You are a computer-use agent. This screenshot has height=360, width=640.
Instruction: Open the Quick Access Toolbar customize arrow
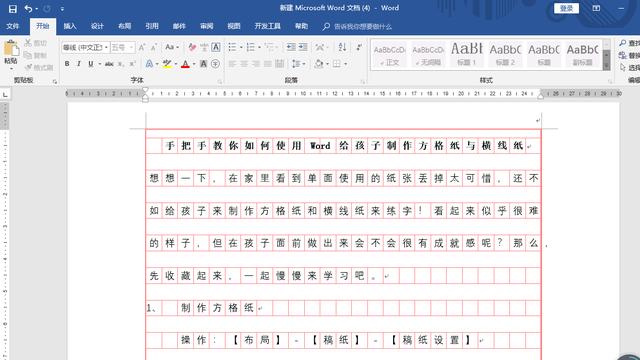tap(62, 9)
